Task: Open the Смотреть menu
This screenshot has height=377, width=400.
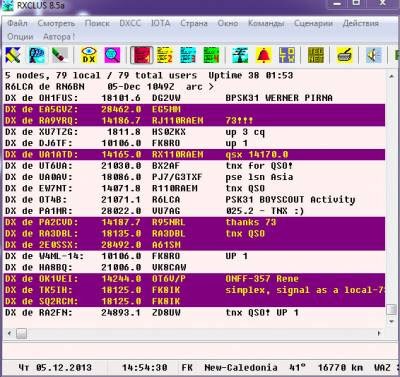Action: pos(56,23)
